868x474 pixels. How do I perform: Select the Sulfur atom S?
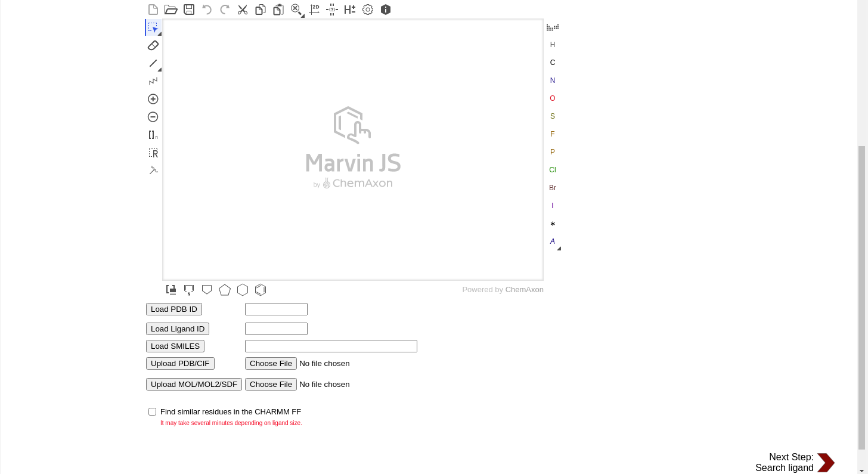click(553, 116)
